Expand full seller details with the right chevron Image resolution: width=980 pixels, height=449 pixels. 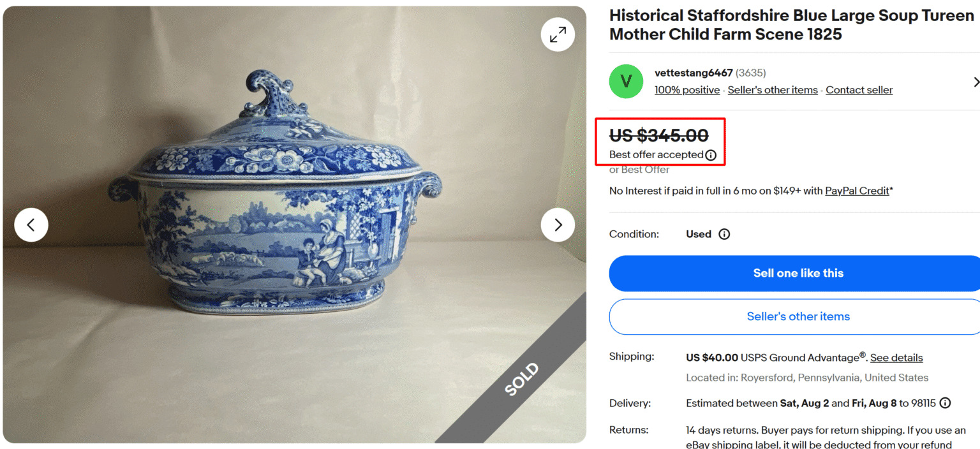976,82
